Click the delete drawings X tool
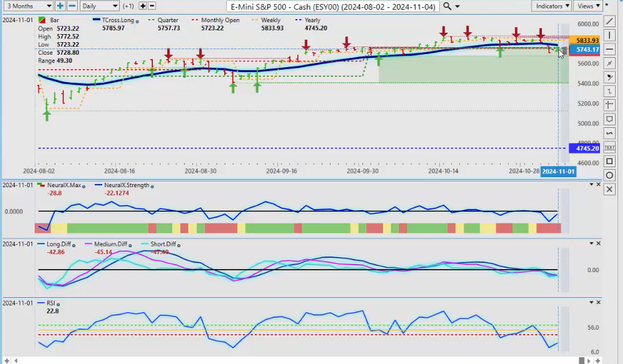Image resolution: width=623 pixels, height=364 pixels. 609,189
